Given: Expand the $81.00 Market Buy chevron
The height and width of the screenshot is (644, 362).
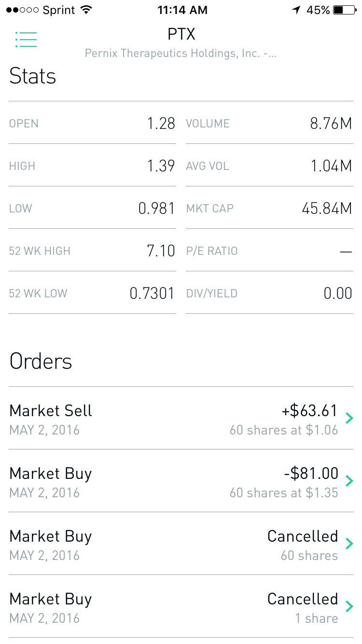Looking at the screenshot, I should 349,481.
